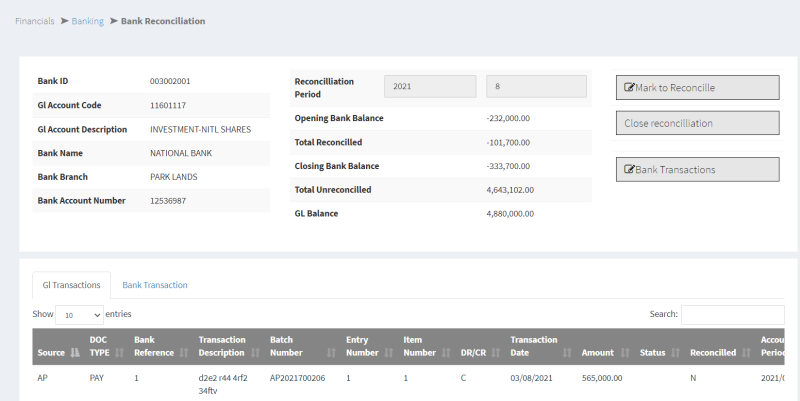Sort by Source column arrows icon
The height and width of the screenshot is (401, 800).
click(x=73, y=353)
